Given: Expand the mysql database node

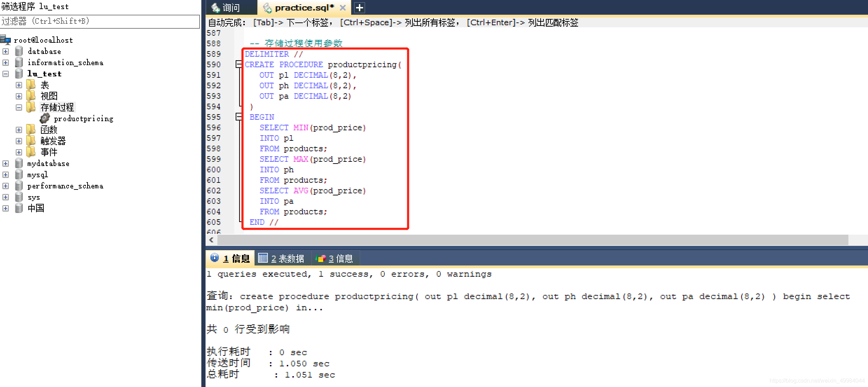Looking at the screenshot, I should pyautogui.click(x=6, y=175).
